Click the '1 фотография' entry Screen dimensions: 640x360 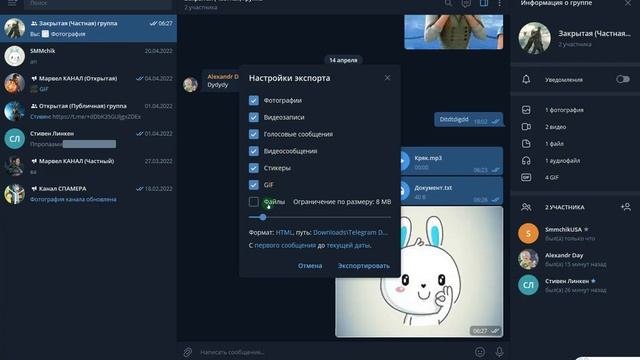[564, 110]
